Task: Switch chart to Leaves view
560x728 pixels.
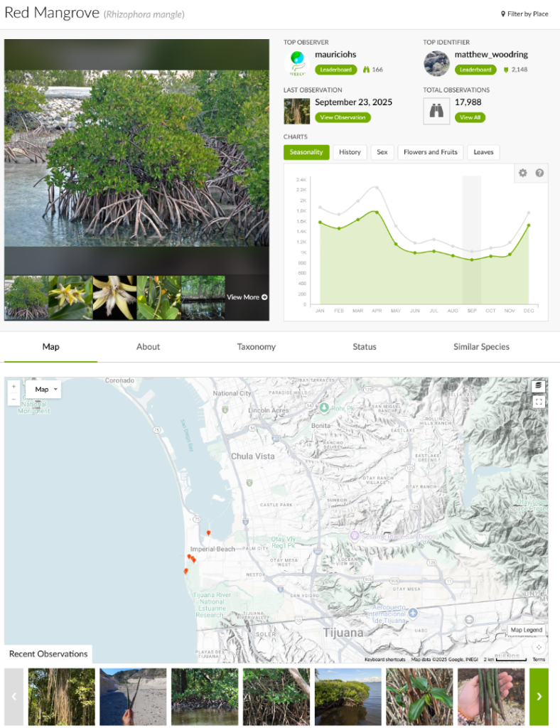Action: (483, 152)
